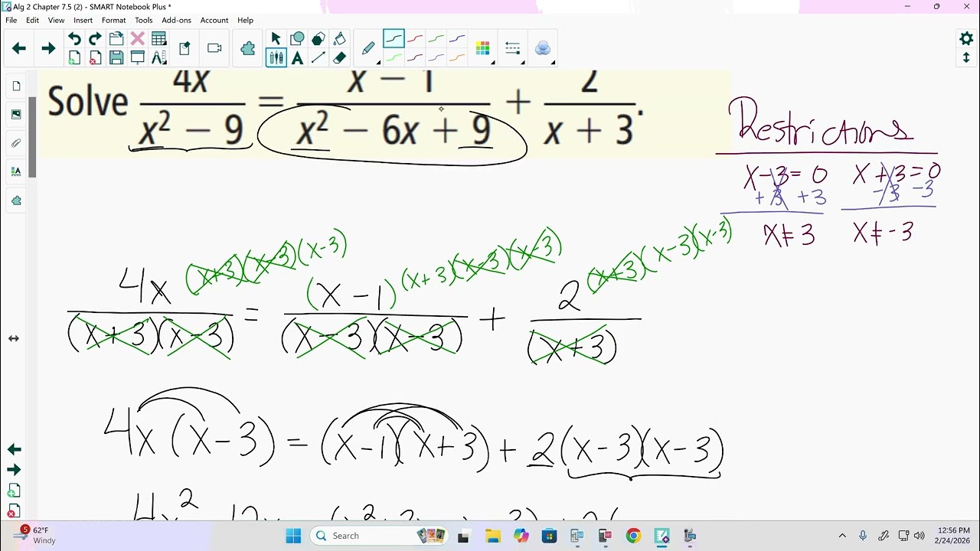Click the Paste clipboard icon
The image size is (980, 551).
(116, 39)
